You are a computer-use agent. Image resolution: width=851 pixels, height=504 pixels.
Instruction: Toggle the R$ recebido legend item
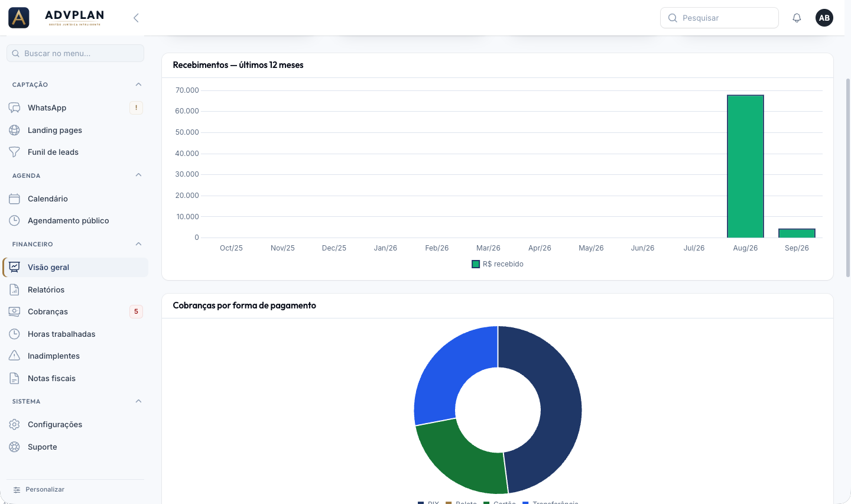[498, 264]
